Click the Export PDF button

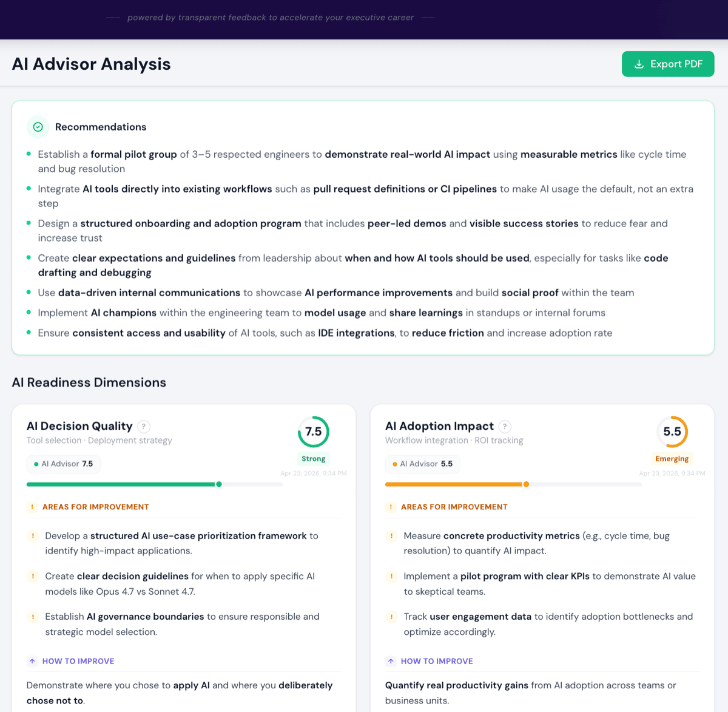coord(668,64)
